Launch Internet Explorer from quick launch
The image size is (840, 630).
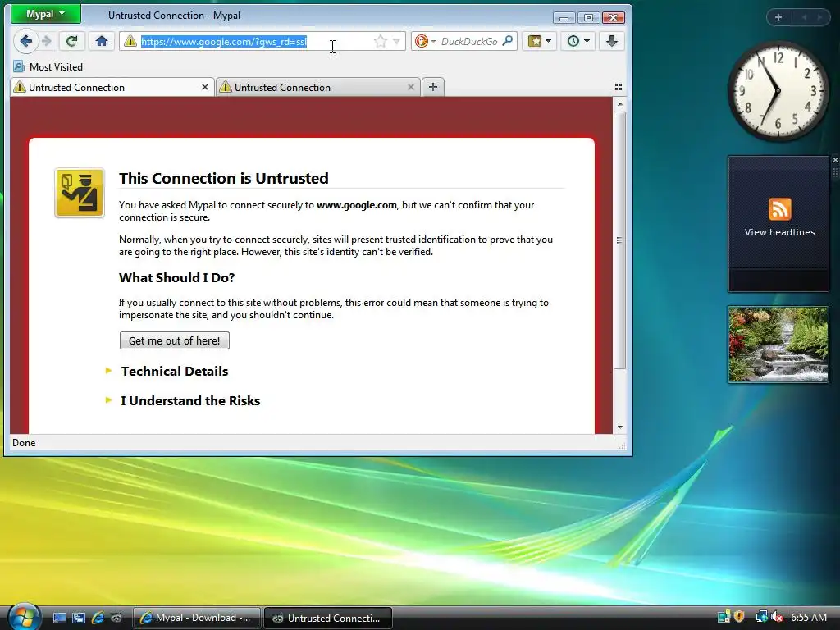pyautogui.click(x=98, y=618)
